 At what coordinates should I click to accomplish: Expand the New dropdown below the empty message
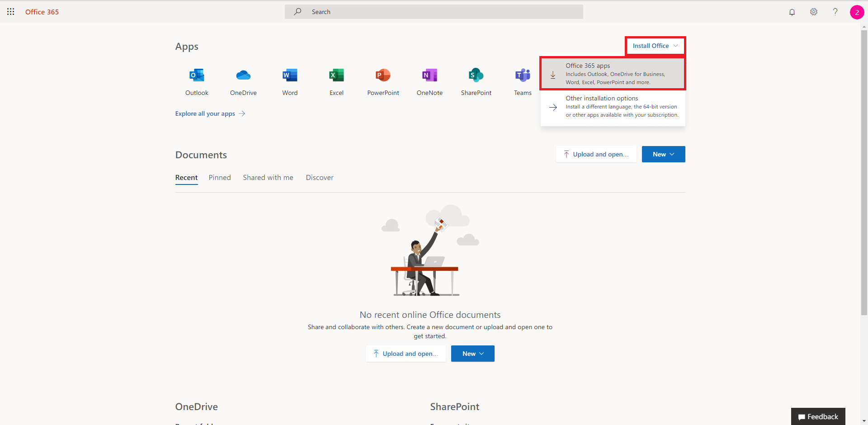tap(473, 354)
